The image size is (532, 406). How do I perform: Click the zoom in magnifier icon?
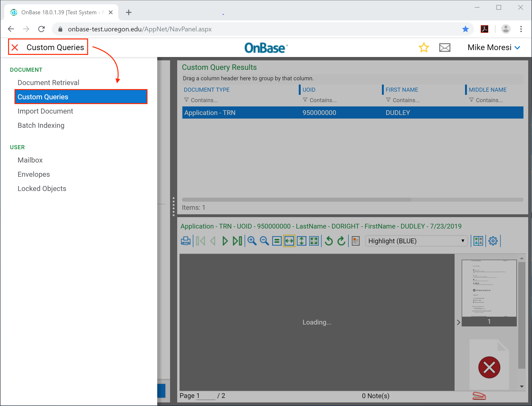click(252, 241)
